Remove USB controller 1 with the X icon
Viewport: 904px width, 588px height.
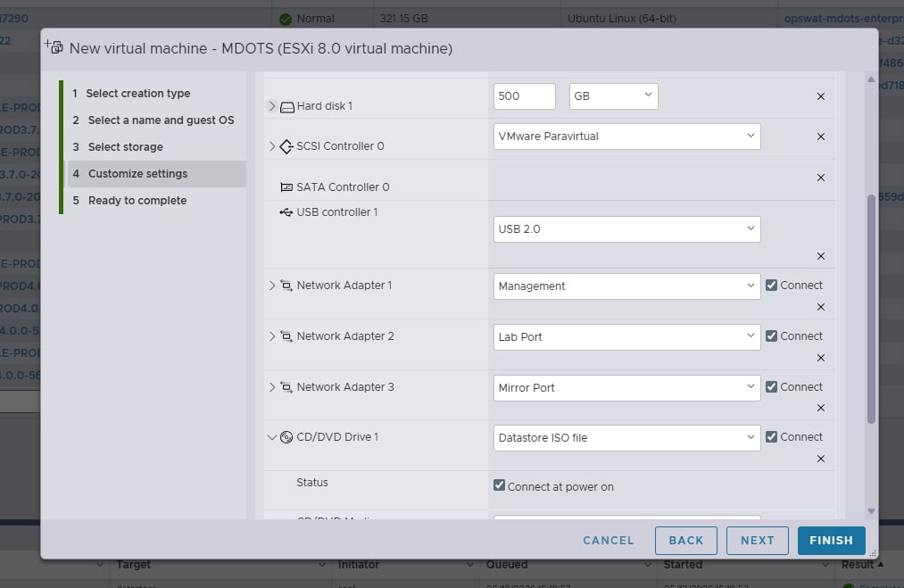click(x=820, y=256)
